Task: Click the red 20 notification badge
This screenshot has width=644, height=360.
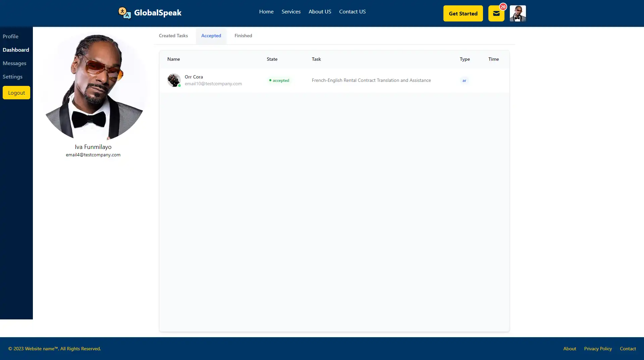Action: (503, 7)
